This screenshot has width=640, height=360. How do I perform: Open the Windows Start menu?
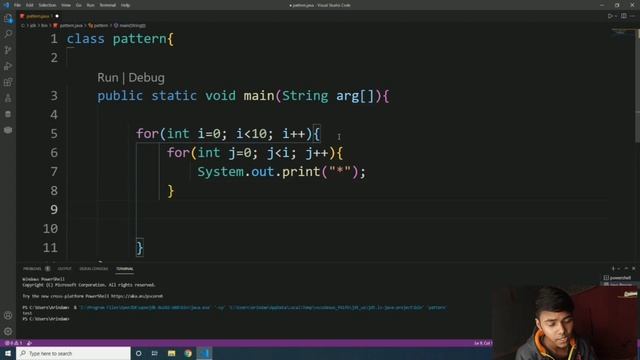[x=8, y=353]
